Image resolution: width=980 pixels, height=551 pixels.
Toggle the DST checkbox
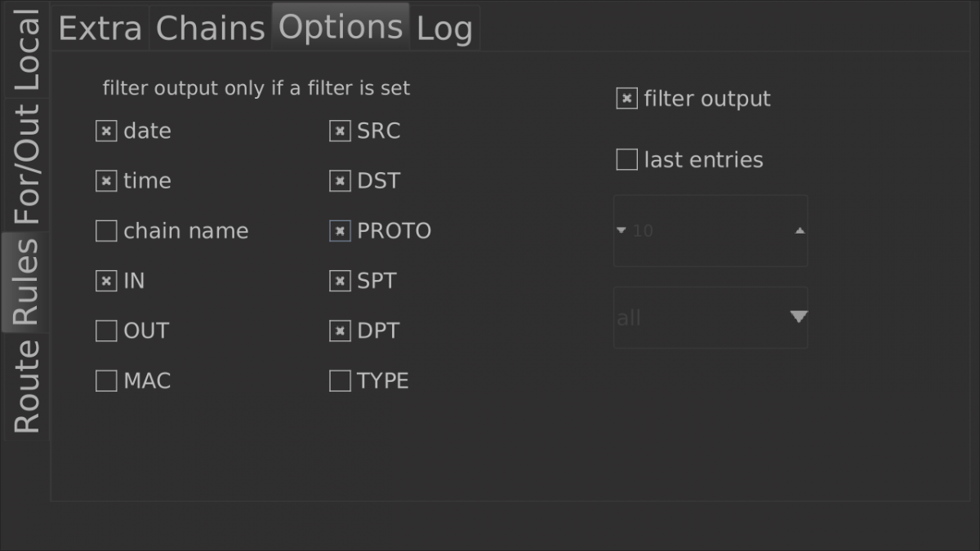[x=340, y=181]
